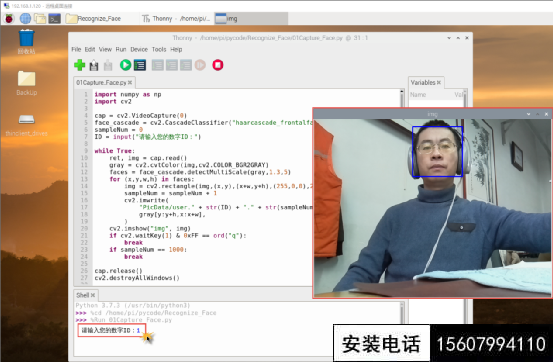The height and width of the screenshot is (362, 553).
Task: Click the Step out toolbar icon
Action: (x=186, y=65)
